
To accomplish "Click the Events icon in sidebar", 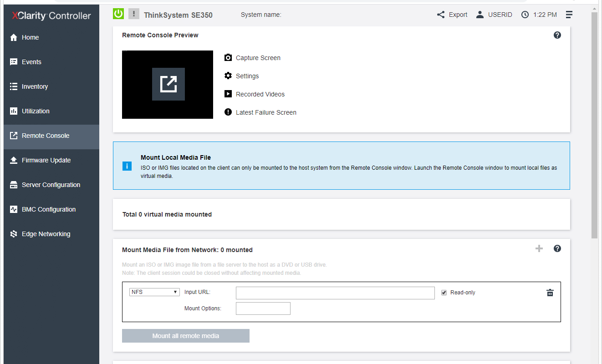I will pyautogui.click(x=14, y=62).
